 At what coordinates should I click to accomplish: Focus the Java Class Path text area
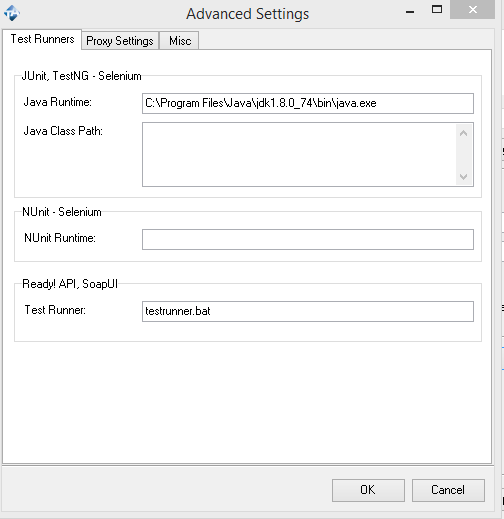tap(299, 154)
